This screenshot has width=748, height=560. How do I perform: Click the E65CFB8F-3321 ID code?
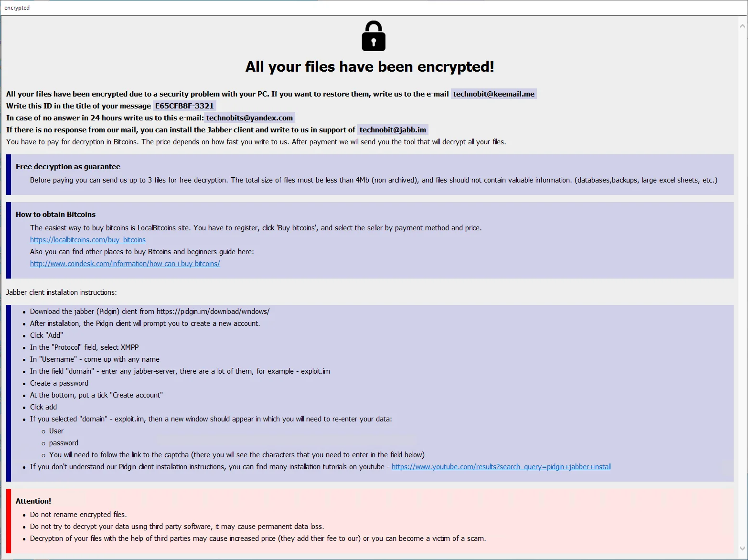click(x=184, y=106)
